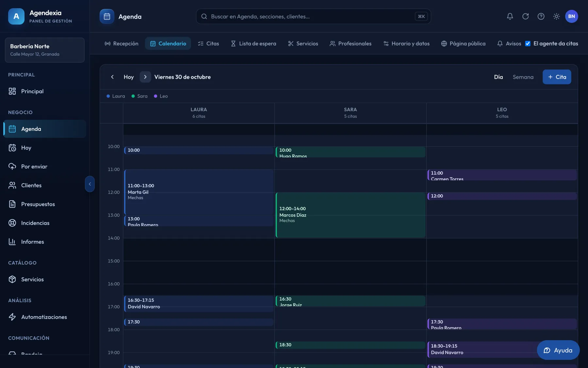Open Presupuestos in the sidebar

pyautogui.click(x=45, y=204)
